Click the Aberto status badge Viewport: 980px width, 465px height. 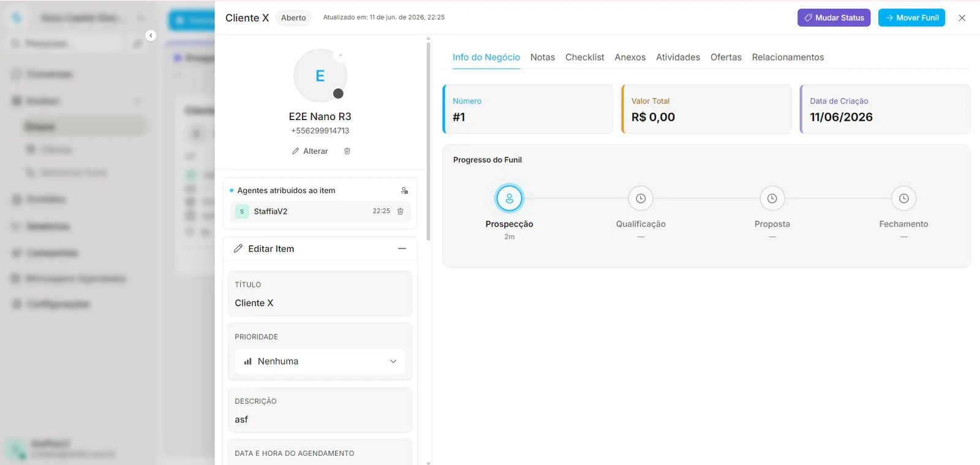tap(293, 18)
